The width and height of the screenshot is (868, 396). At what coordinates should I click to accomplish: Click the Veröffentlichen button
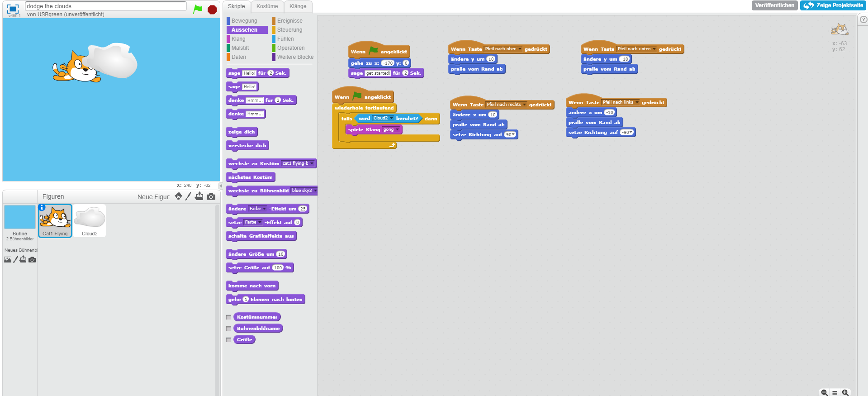click(774, 5)
